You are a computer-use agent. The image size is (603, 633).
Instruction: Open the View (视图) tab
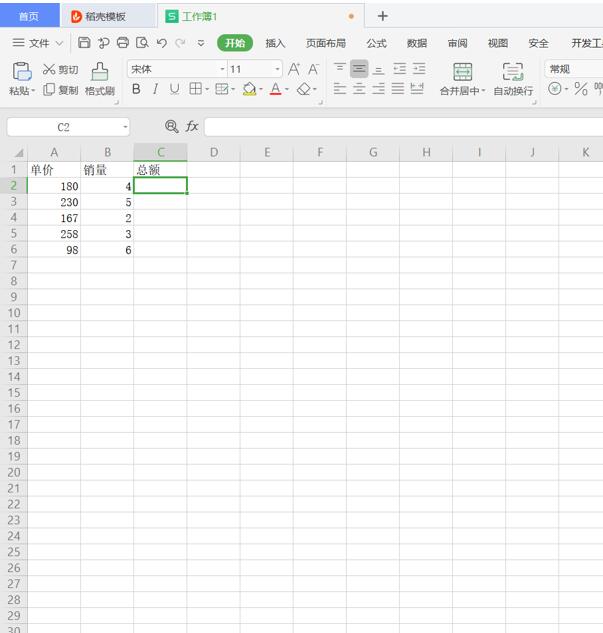tap(498, 43)
